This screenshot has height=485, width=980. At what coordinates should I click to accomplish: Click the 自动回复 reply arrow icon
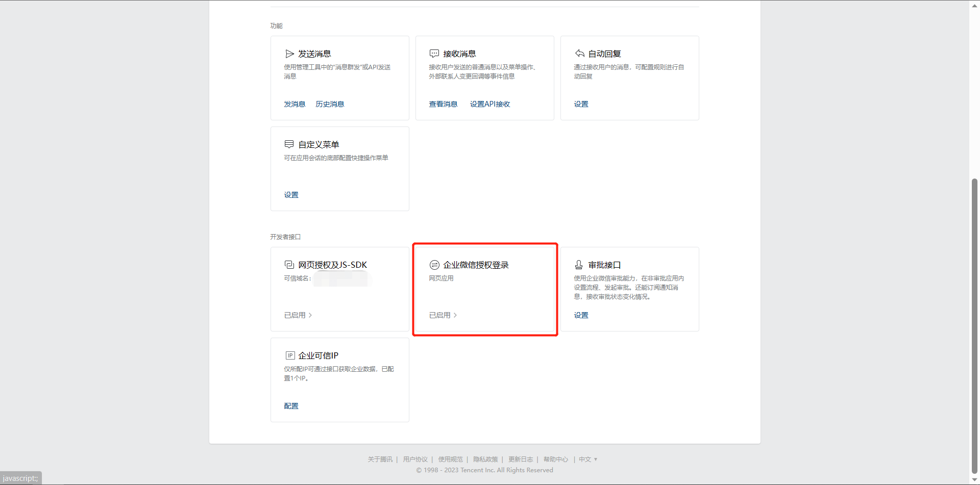click(579, 54)
